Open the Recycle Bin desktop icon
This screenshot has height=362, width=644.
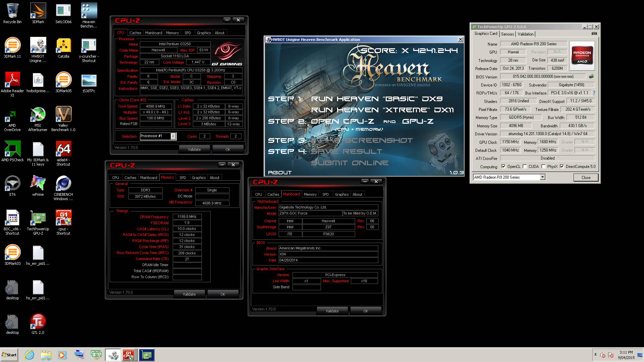(x=12, y=13)
